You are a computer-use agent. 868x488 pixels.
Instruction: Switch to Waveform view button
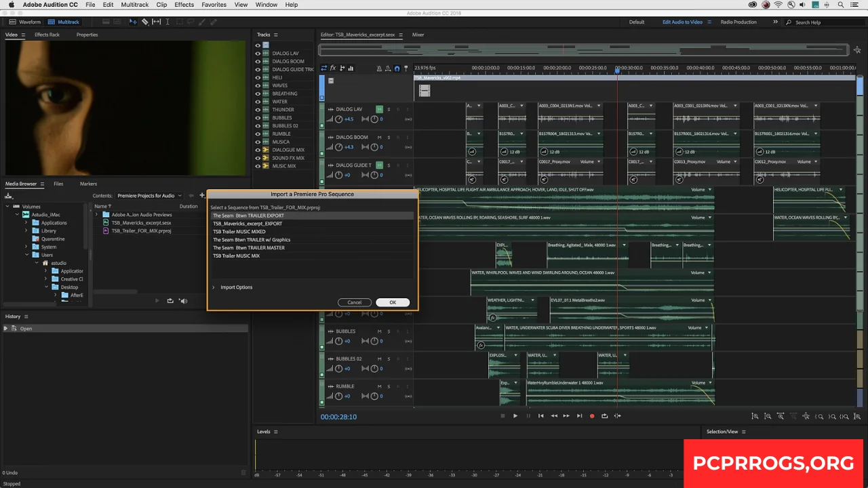26,22
